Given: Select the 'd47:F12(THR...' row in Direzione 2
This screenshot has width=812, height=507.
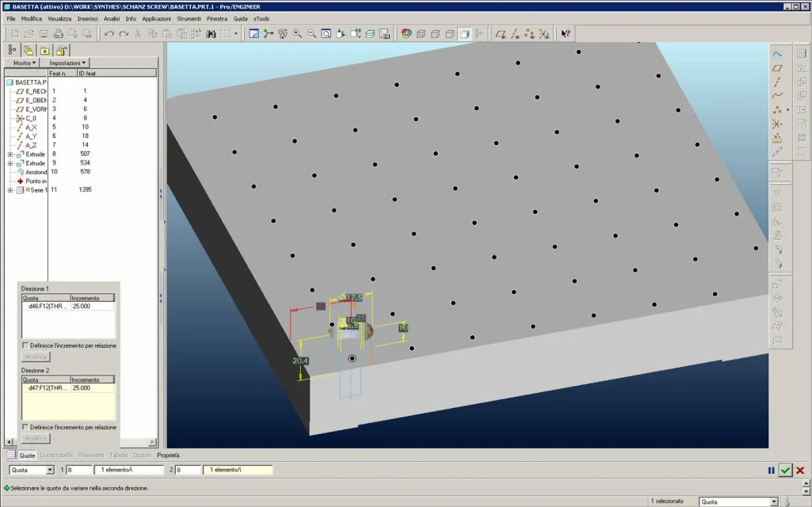Looking at the screenshot, I should coord(68,388).
